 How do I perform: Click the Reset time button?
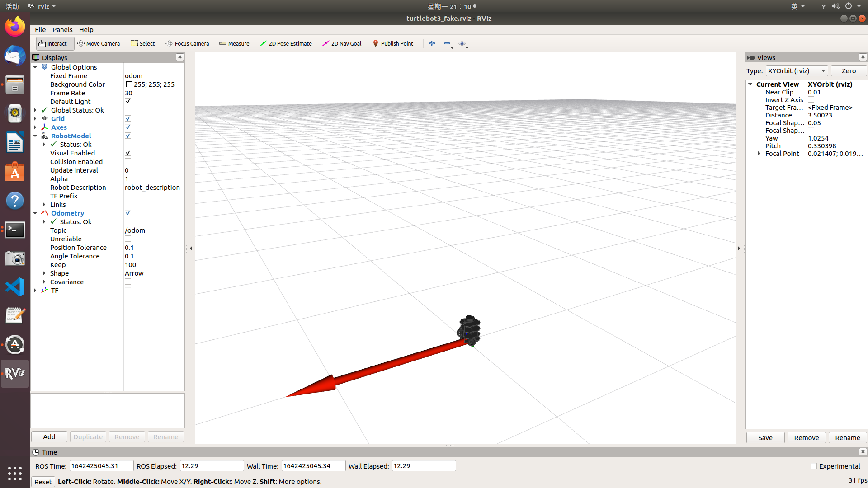click(x=43, y=482)
